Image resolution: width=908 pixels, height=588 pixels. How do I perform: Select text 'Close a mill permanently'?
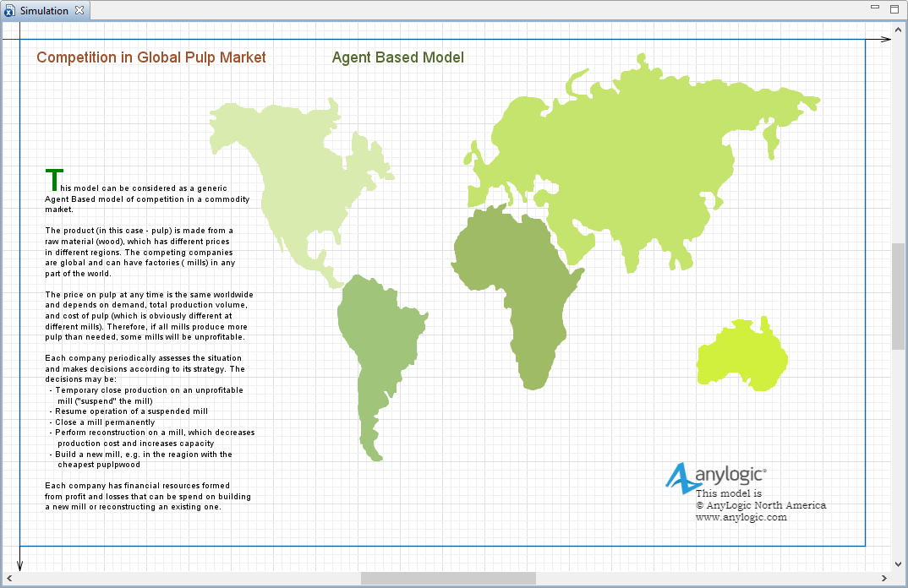tap(105, 422)
